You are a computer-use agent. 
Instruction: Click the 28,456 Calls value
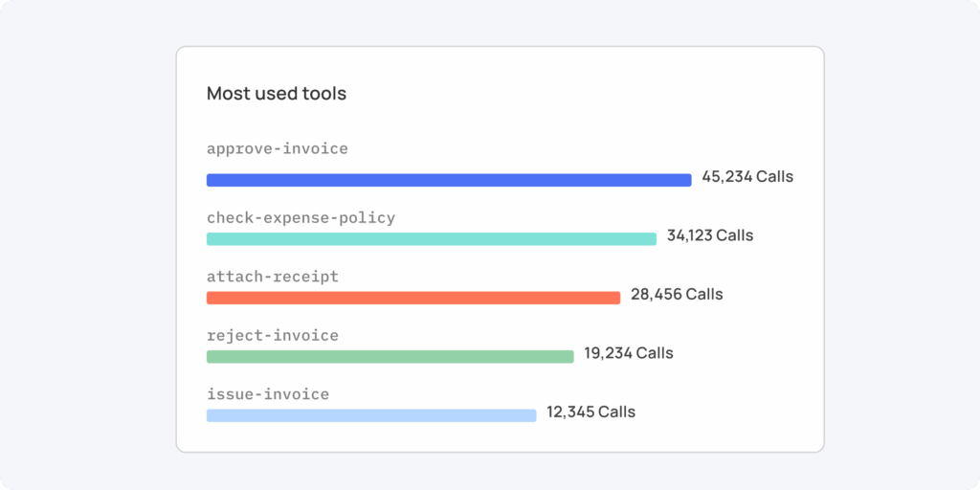[x=676, y=295]
